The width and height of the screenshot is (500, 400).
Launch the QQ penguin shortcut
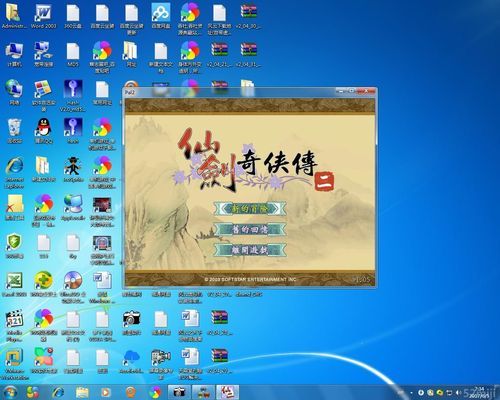pyautogui.click(x=43, y=131)
